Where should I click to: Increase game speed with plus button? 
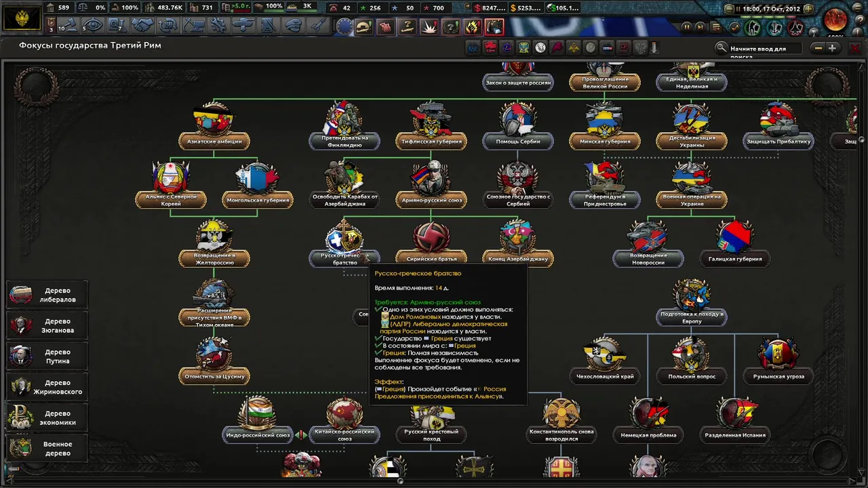pos(808,9)
